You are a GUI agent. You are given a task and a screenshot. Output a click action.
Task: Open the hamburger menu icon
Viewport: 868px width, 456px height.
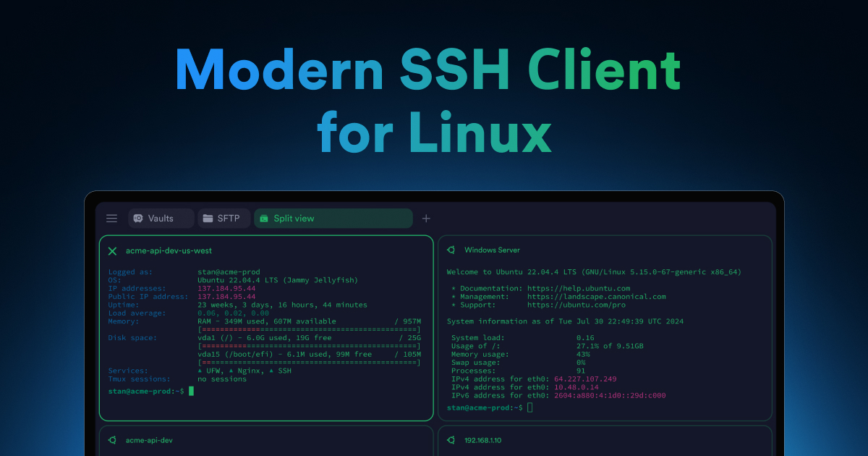111,219
